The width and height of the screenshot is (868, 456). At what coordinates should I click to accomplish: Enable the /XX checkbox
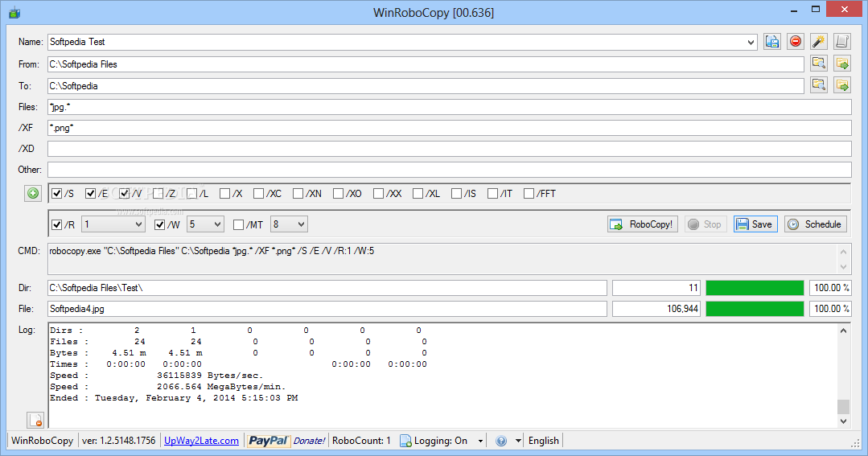pyautogui.click(x=379, y=194)
